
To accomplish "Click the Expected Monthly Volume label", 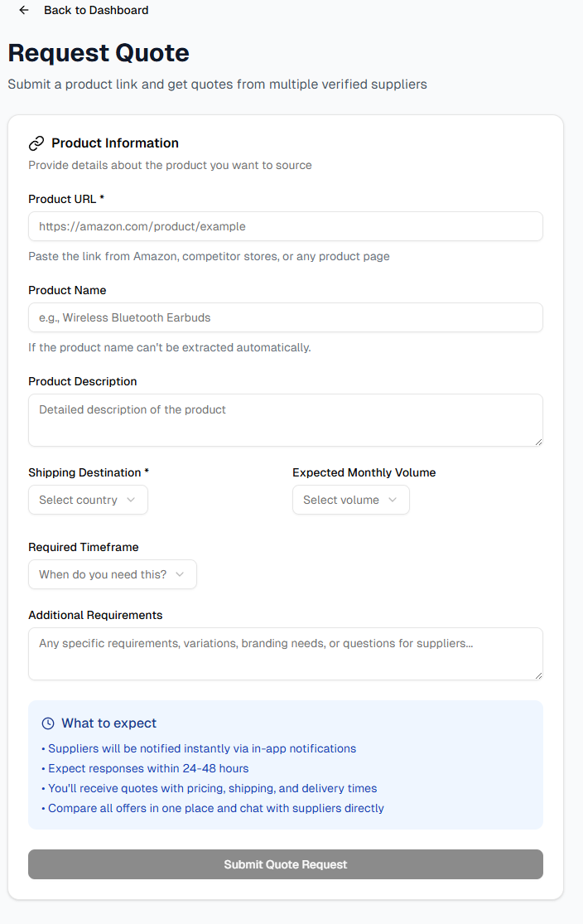I will 364,472.
